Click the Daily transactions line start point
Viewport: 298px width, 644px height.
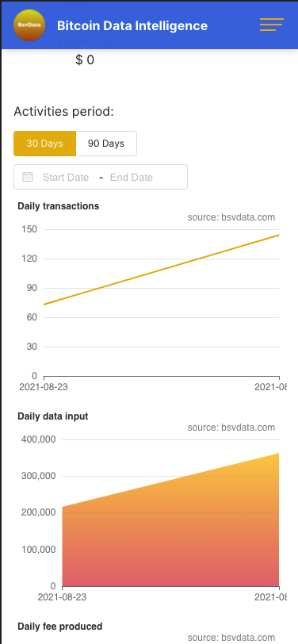point(44,305)
